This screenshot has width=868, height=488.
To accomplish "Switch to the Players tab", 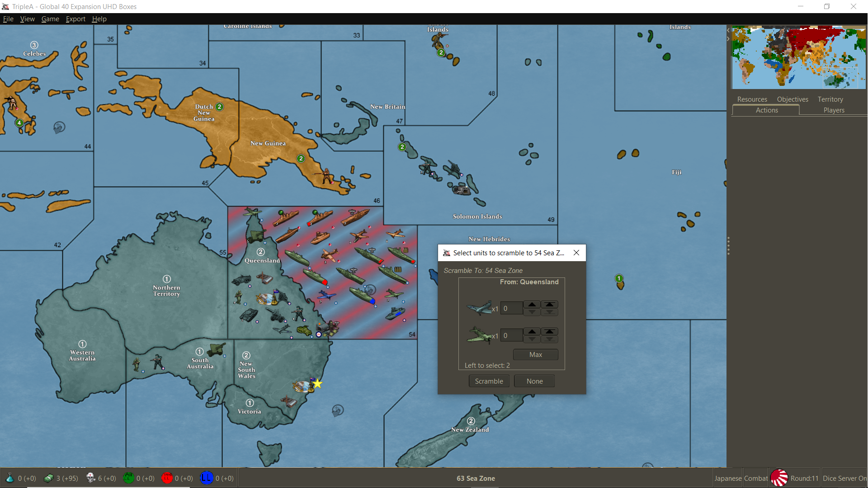I will pos(834,110).
